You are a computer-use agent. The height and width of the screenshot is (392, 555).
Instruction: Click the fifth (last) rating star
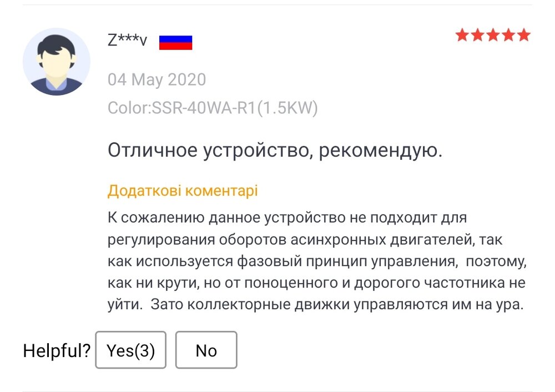pos(523,36)
